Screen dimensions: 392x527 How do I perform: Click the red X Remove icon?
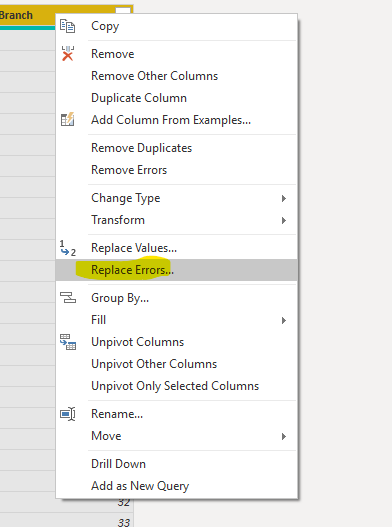click(68, 53)
